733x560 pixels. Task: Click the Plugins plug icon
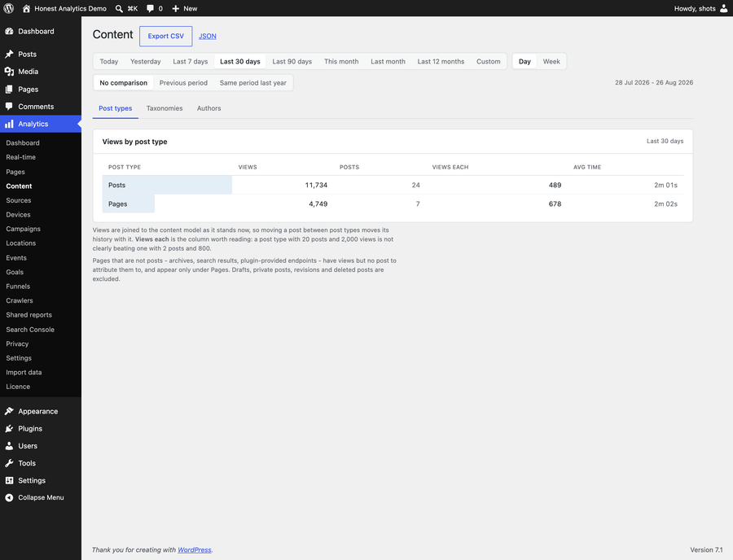point(9,428)
